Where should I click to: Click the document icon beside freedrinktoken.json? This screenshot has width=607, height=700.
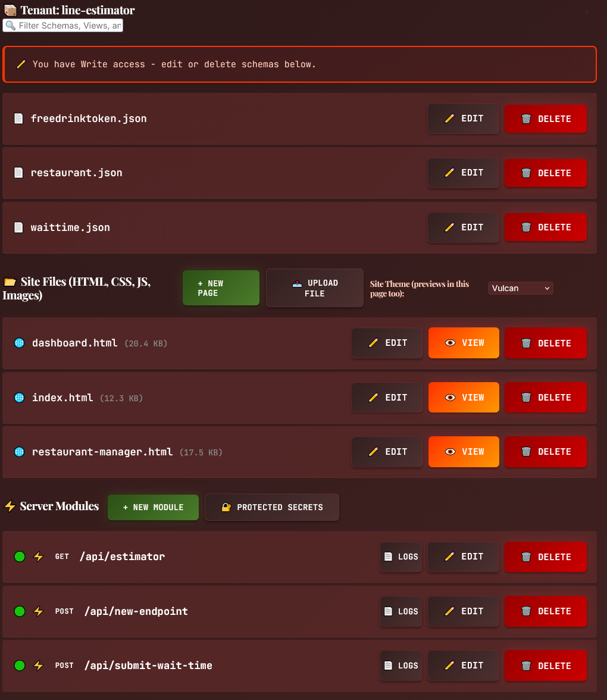18,118
